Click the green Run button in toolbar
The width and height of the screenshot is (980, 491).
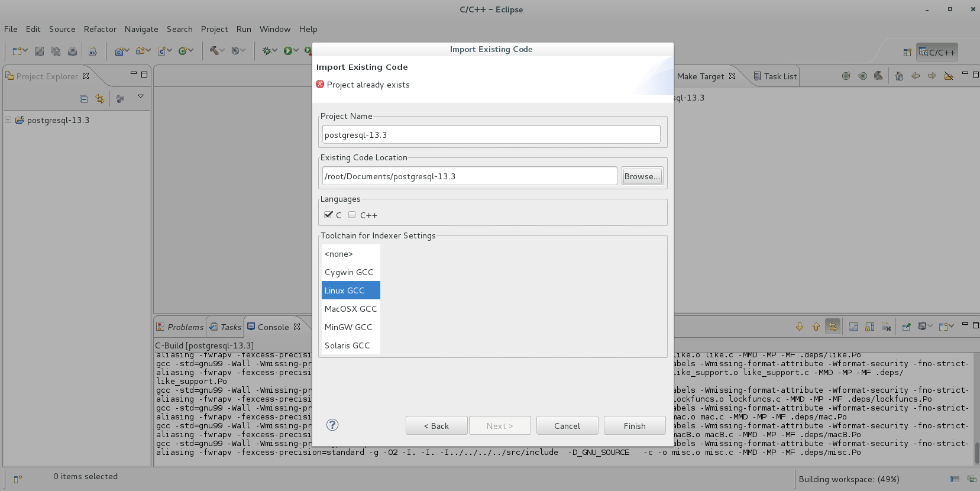(287, 51)
